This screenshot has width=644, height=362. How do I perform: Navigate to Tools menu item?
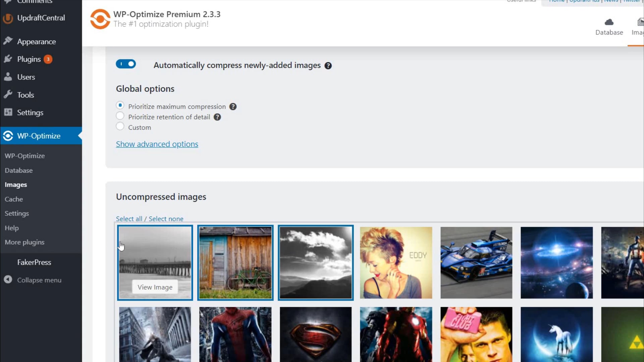point(25,95)
